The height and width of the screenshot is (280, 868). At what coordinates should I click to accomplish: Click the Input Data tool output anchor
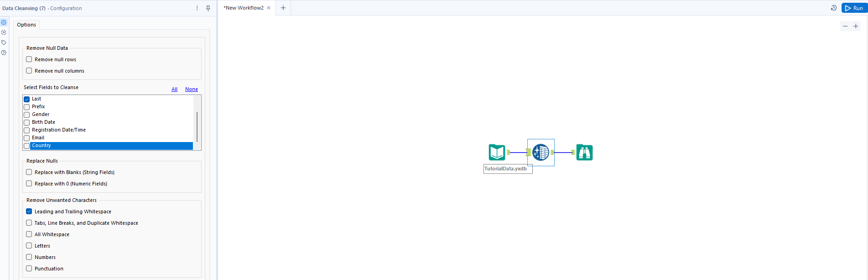tap(509, 152)
